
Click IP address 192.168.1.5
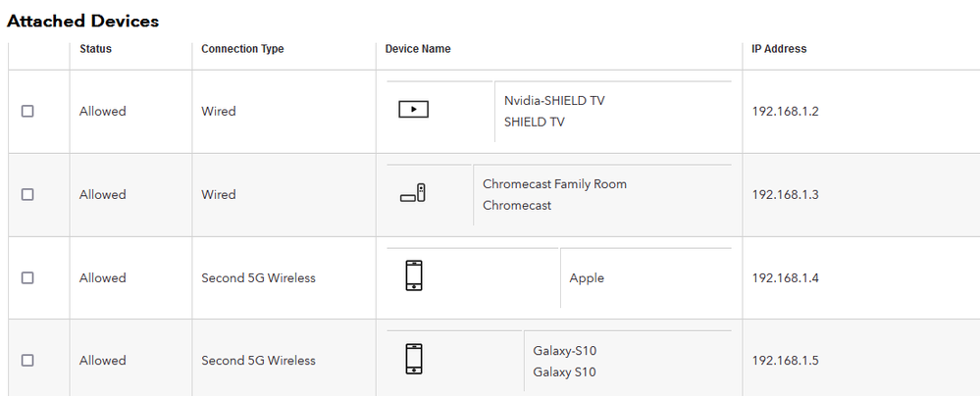point(785,361)
